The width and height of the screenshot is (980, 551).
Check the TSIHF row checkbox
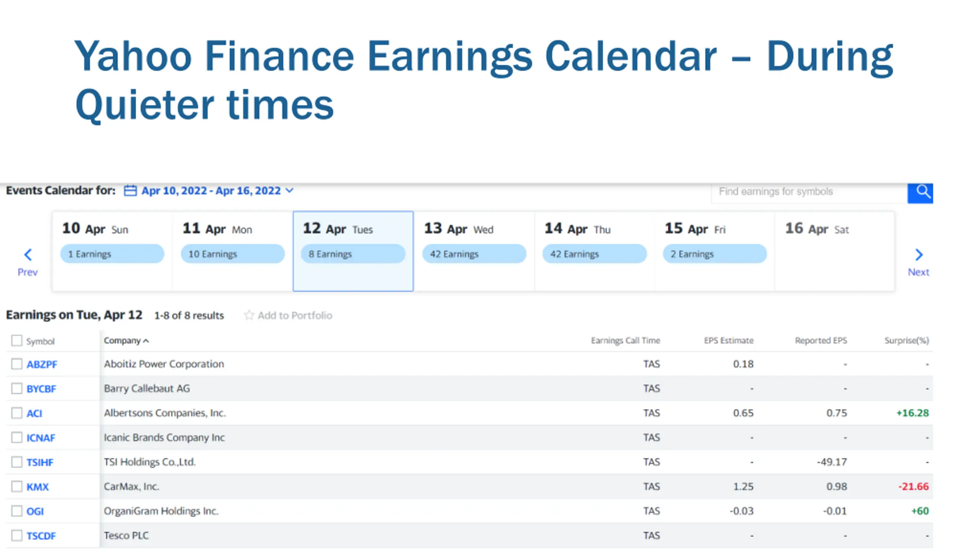tap(16, 462)
